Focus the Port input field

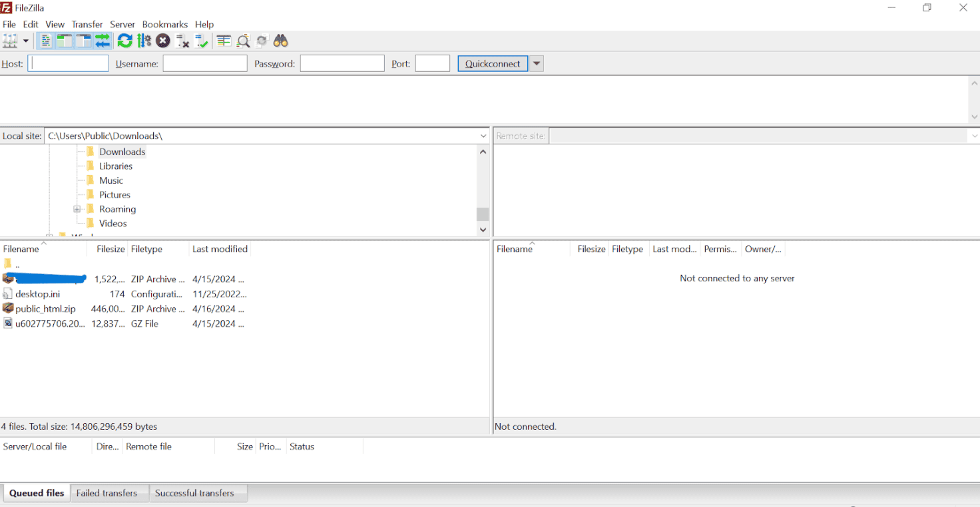point(433,63)
